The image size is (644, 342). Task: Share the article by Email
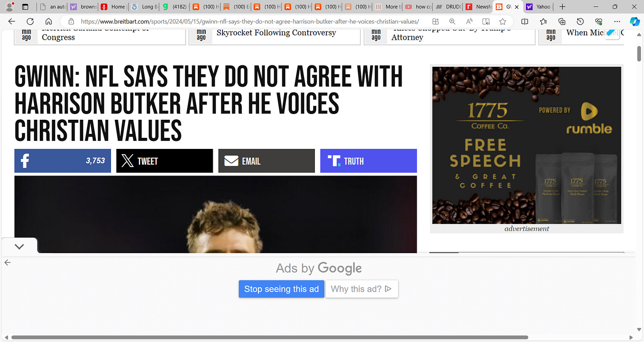point(266,161)
